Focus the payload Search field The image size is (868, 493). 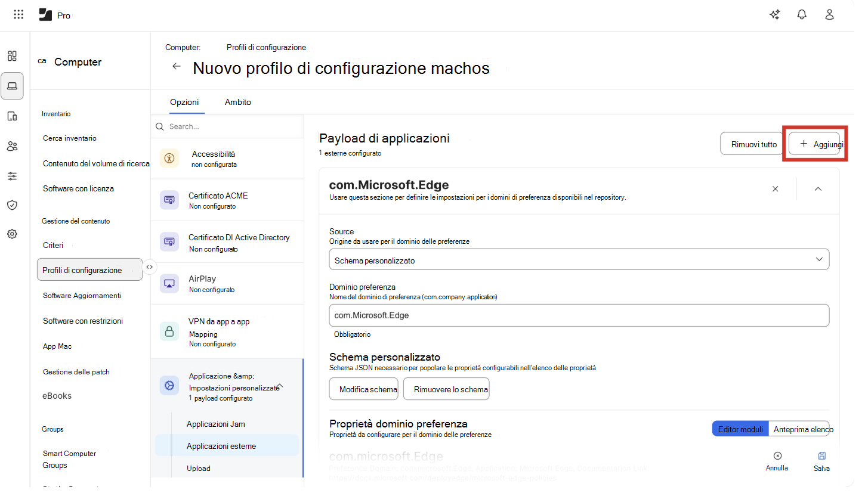coord(227,126)
